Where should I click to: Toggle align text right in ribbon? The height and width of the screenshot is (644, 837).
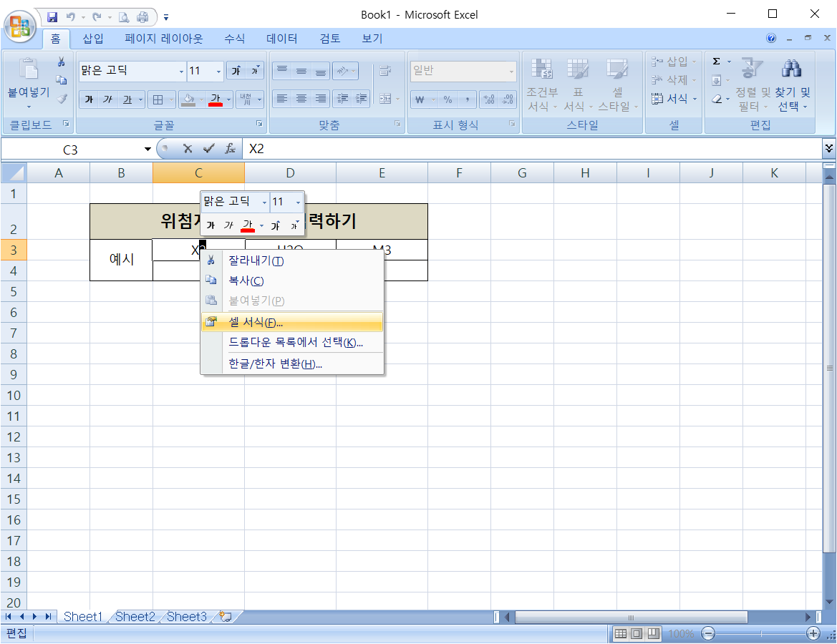(320, 99)
